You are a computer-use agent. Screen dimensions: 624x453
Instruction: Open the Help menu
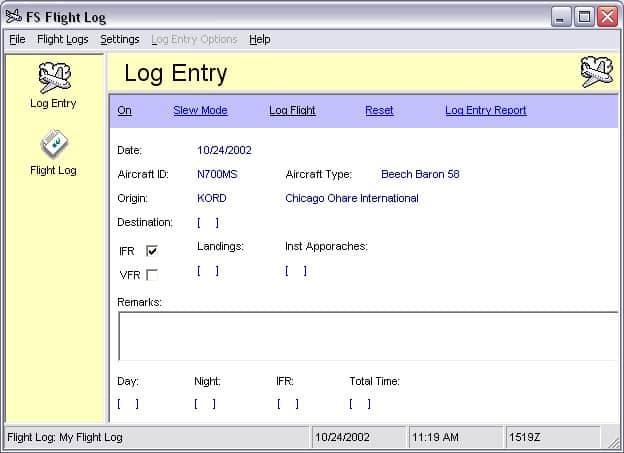click(x=260, y=40)
